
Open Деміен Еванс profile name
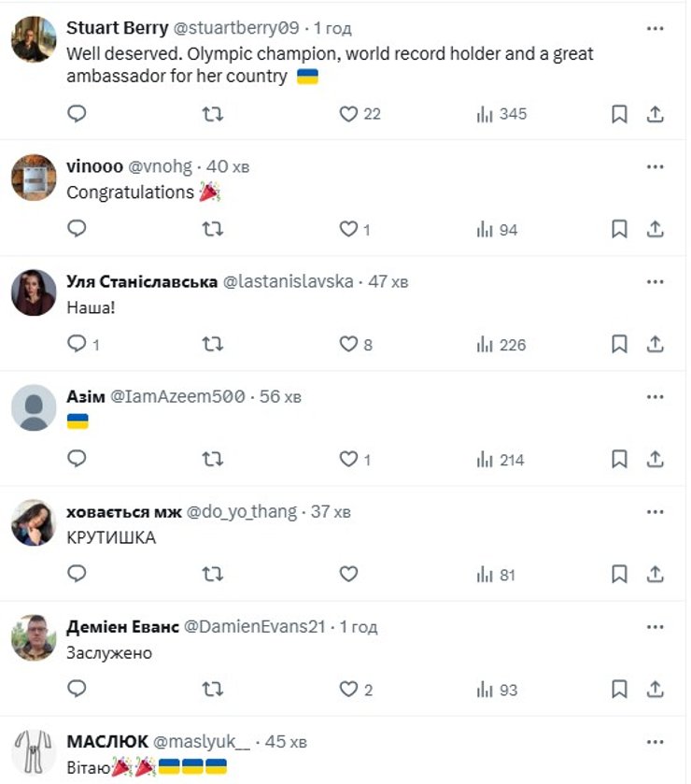(x=122, y=627)
